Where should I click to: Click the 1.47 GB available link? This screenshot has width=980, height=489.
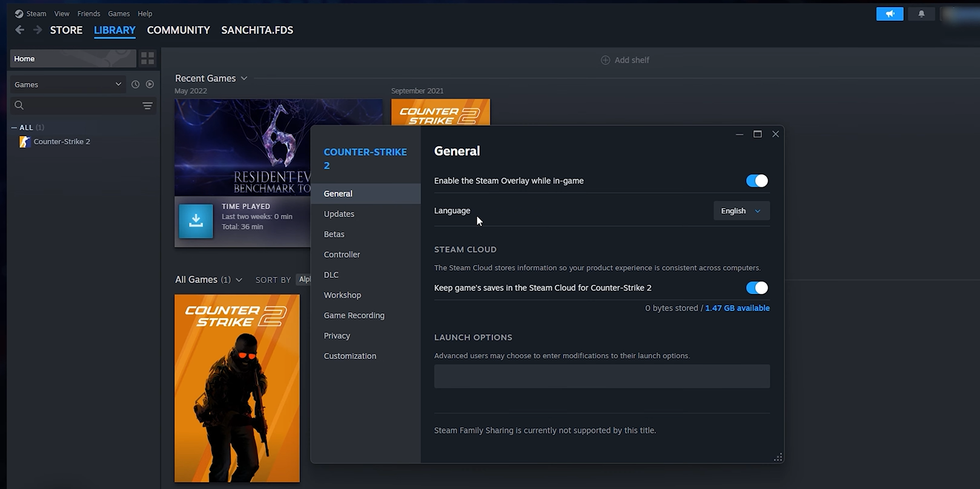[x=737, y=308]
